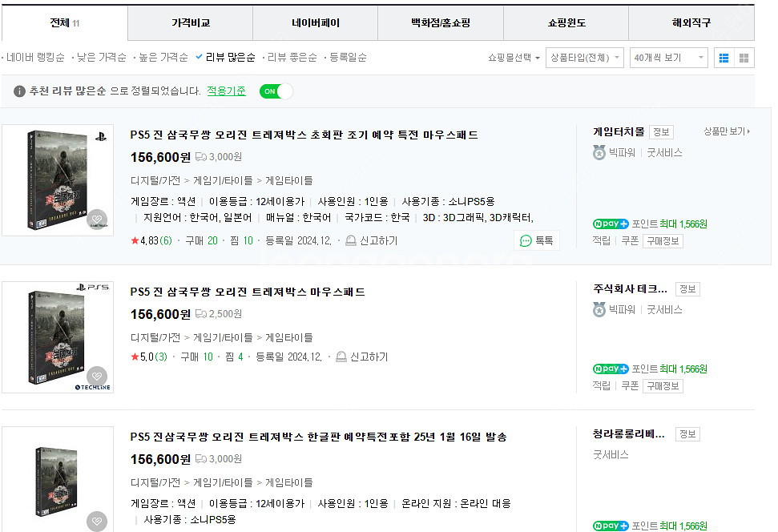778x532 pixels.
Task: Click 정보 button next to 게임터치몰
Action: 661,132
